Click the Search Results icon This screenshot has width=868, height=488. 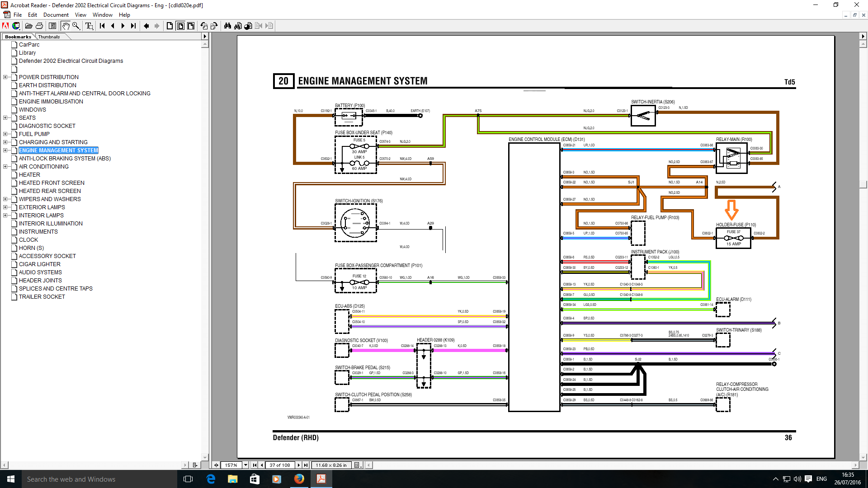click(x=248, y=26)
